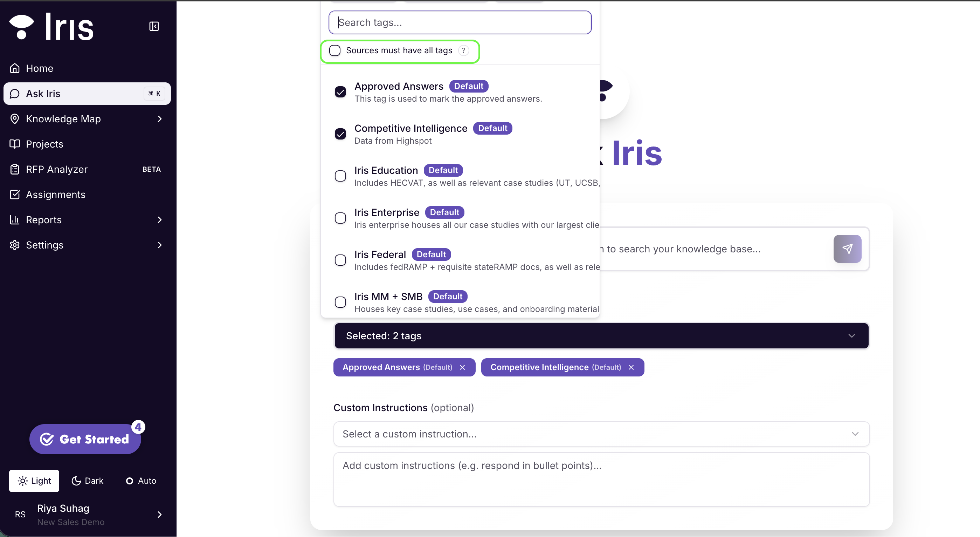Open Assignments from sidebar

[x=87, y=195]
